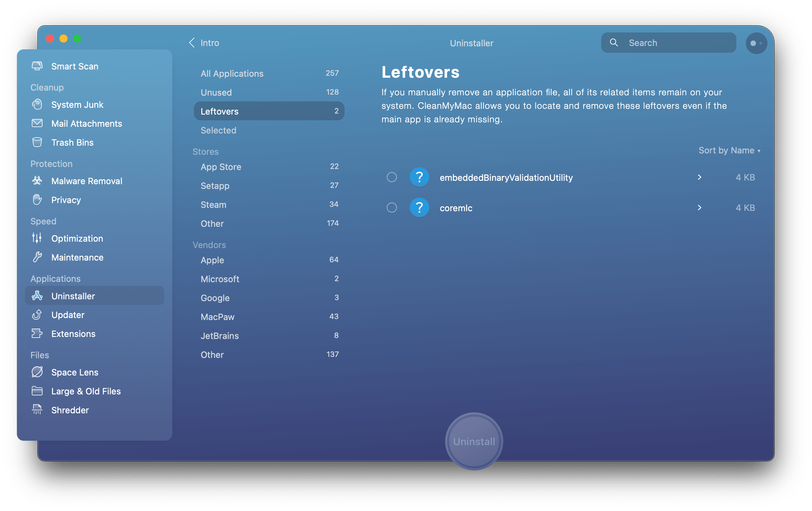
Task: Click the Space Lens icon
Action: point(37,371)
